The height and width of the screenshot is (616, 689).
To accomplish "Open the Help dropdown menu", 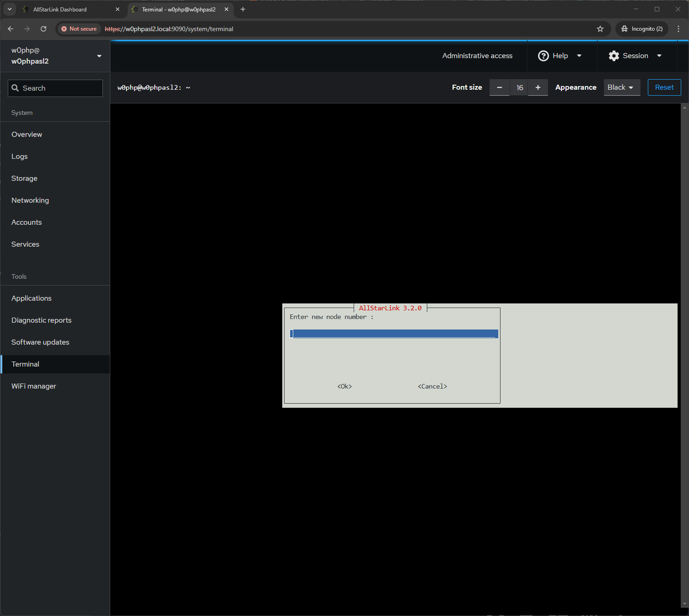I will [x=560, y=56].
